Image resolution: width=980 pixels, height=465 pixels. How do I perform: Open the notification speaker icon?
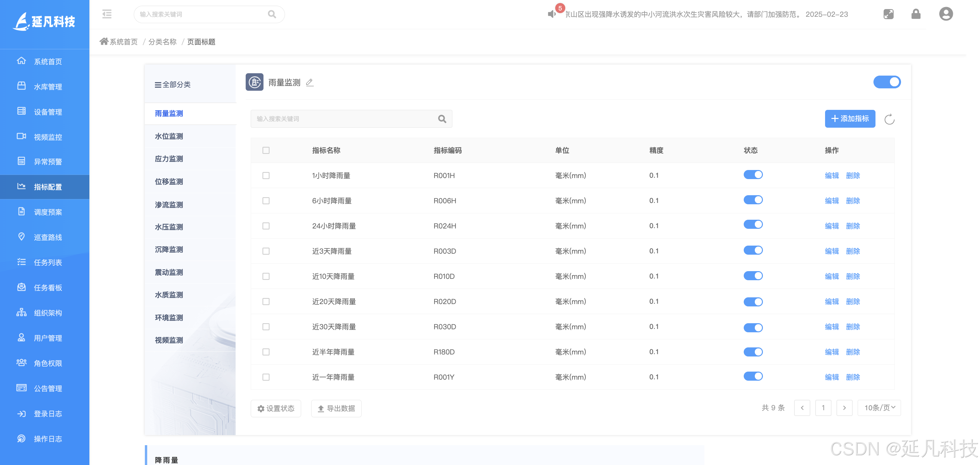point(552,14)
